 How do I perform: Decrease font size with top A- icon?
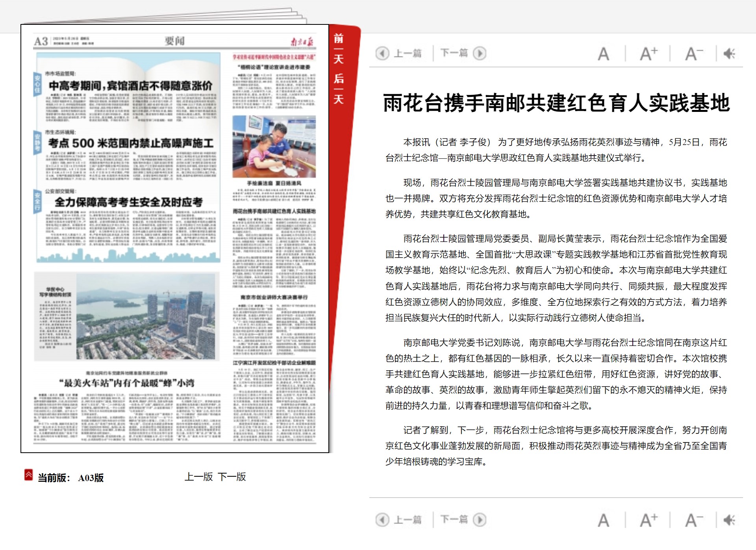pos(693,54)
